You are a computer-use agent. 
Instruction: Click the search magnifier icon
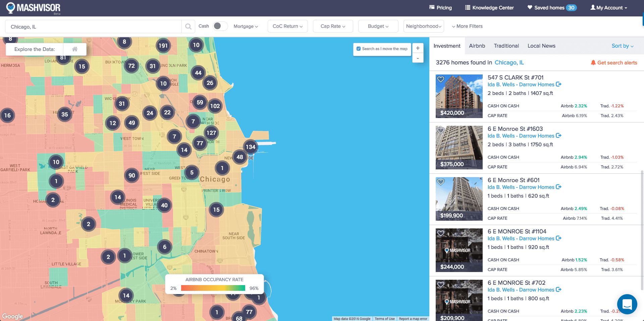click(188, 26)
